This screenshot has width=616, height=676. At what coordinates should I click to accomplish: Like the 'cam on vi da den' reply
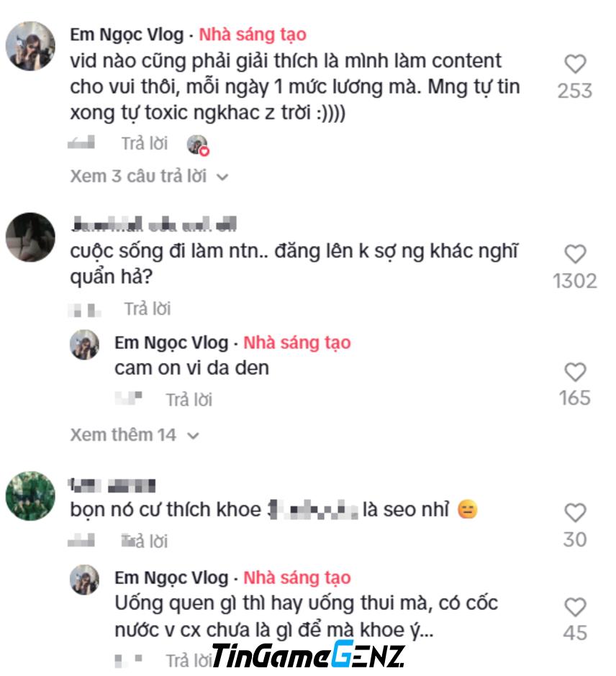(x=575, y=372)
